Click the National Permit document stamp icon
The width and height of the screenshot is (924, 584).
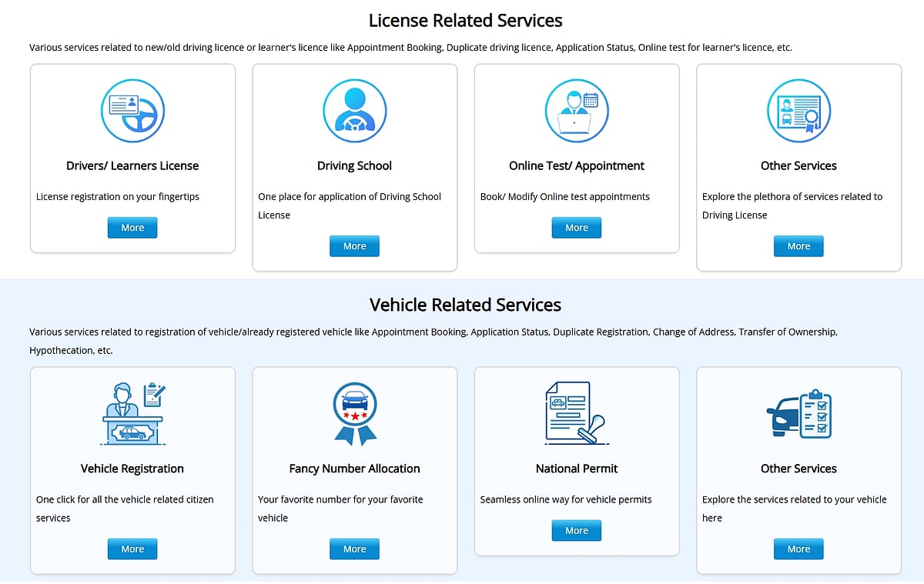(576, 413)
